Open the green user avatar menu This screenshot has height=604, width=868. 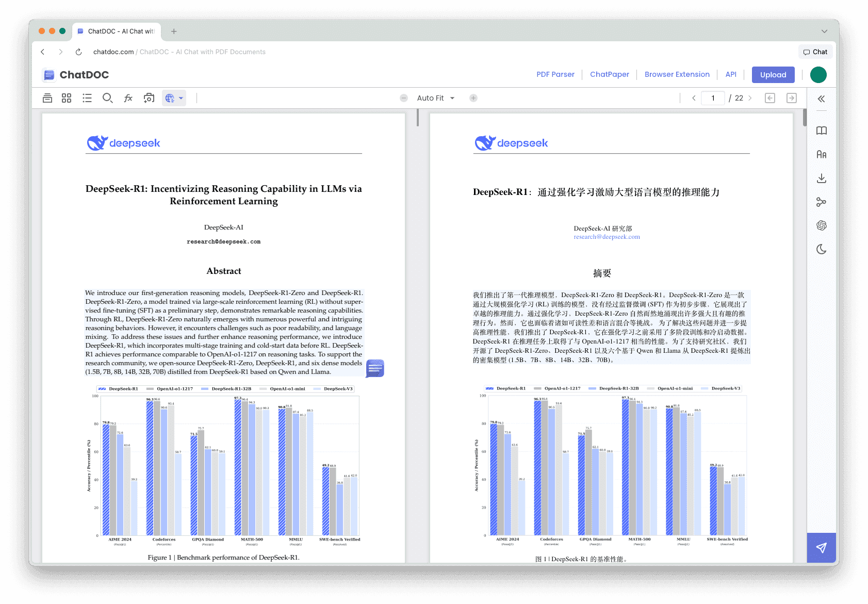coord(818,75)
